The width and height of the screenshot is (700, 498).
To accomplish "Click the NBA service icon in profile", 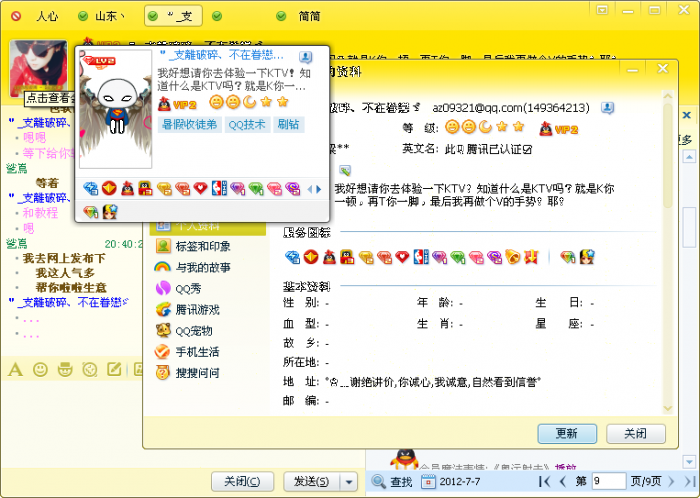I will (x=421, y=257).
